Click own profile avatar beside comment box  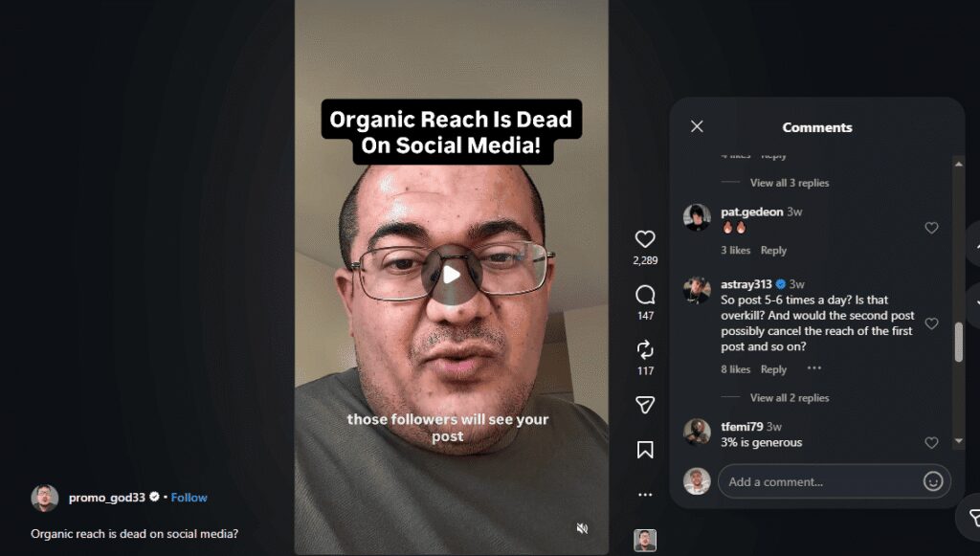[697, 481]
